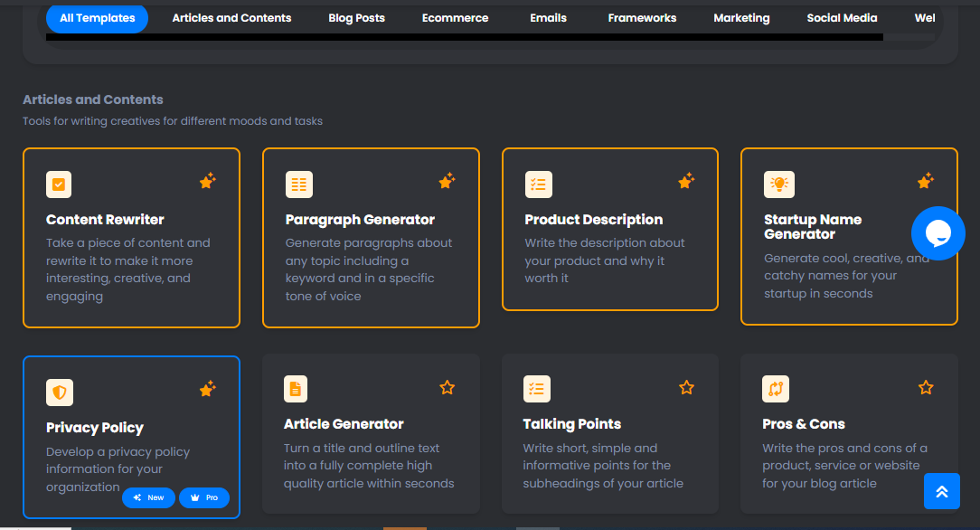Open the Privacy Policy template title
Screen dimensions: 980x530
94,428
